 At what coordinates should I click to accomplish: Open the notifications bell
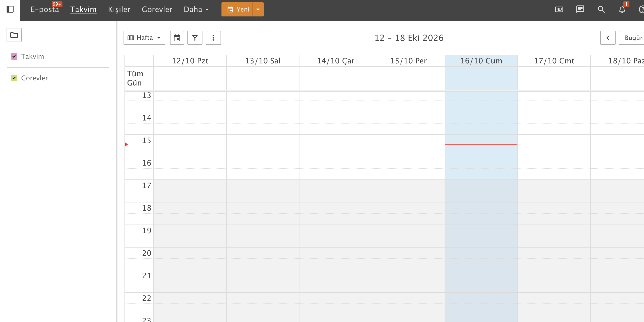(x=622, y=9)
